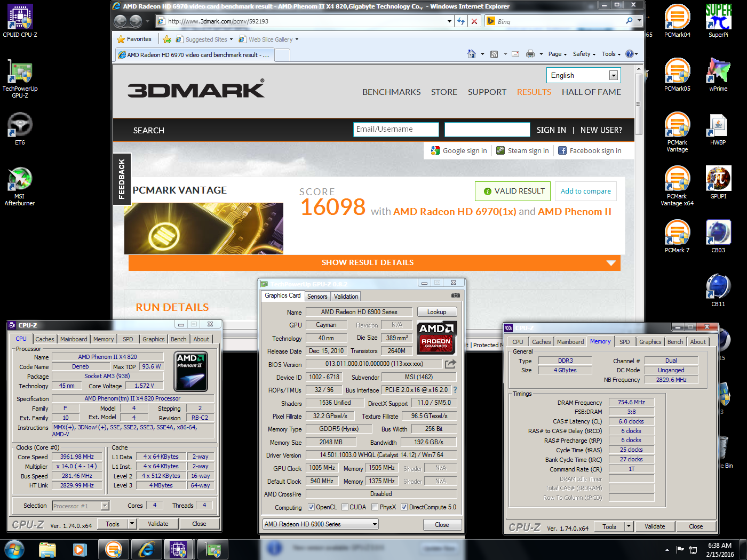
Task: Open Validation tab in GPU-Z
Action: pyautogui.click(x=346, y=297)
